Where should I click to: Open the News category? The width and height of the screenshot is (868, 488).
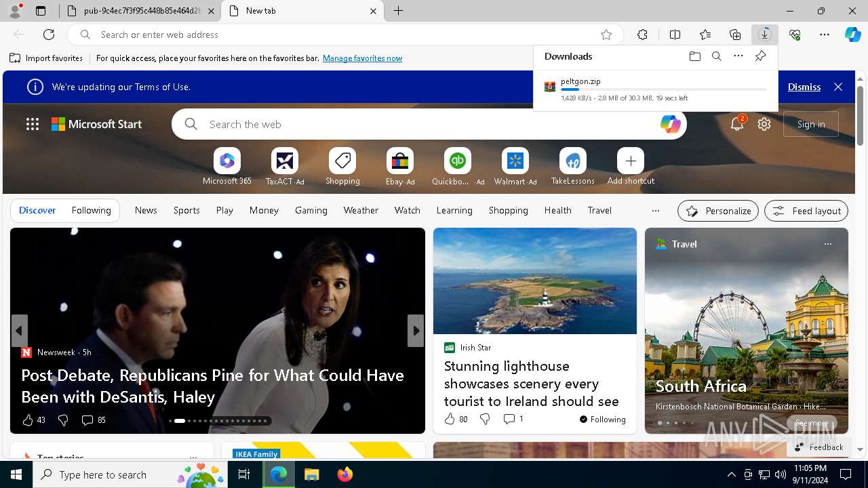coord(146,210)
